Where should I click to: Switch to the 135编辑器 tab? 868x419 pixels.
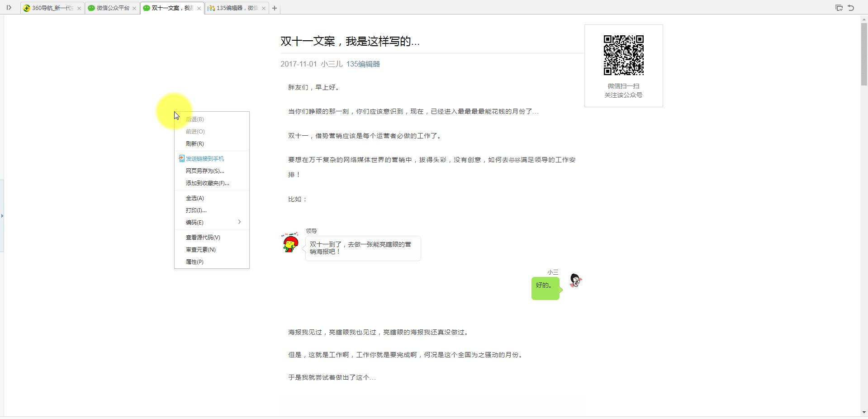(237, 8)
